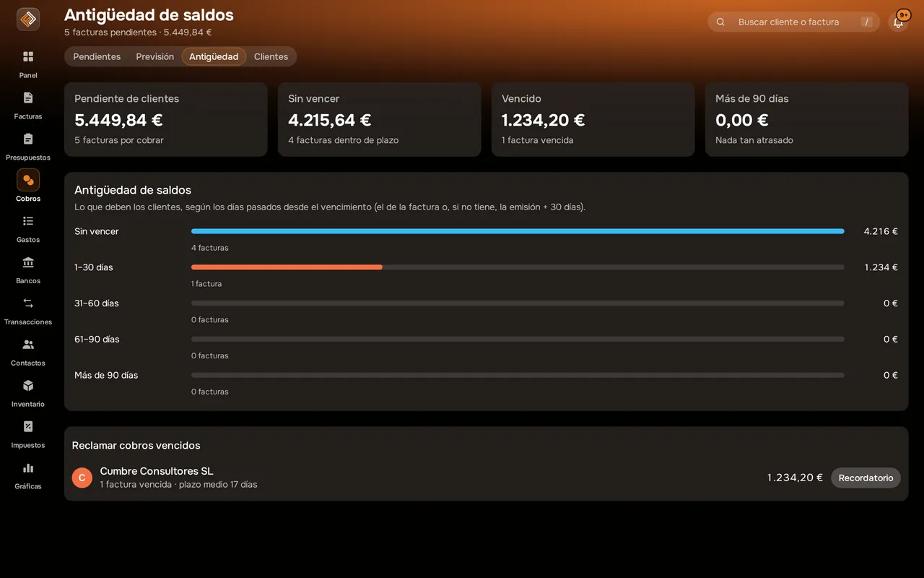The image size is (924, 578).
Task: Click the Buscar cliente o factura field
Action: pos(793,22)
